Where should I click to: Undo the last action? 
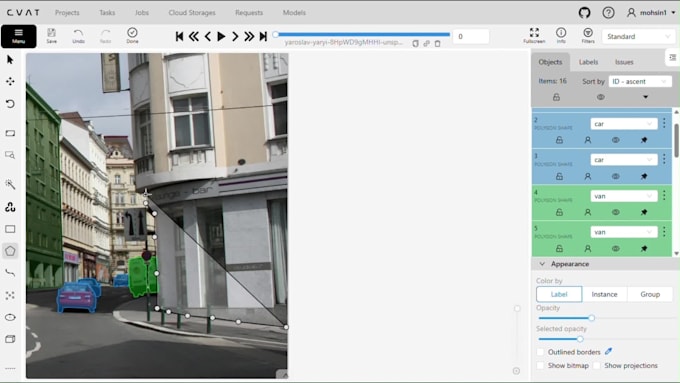pyautogui.click(x=78, y=36)
